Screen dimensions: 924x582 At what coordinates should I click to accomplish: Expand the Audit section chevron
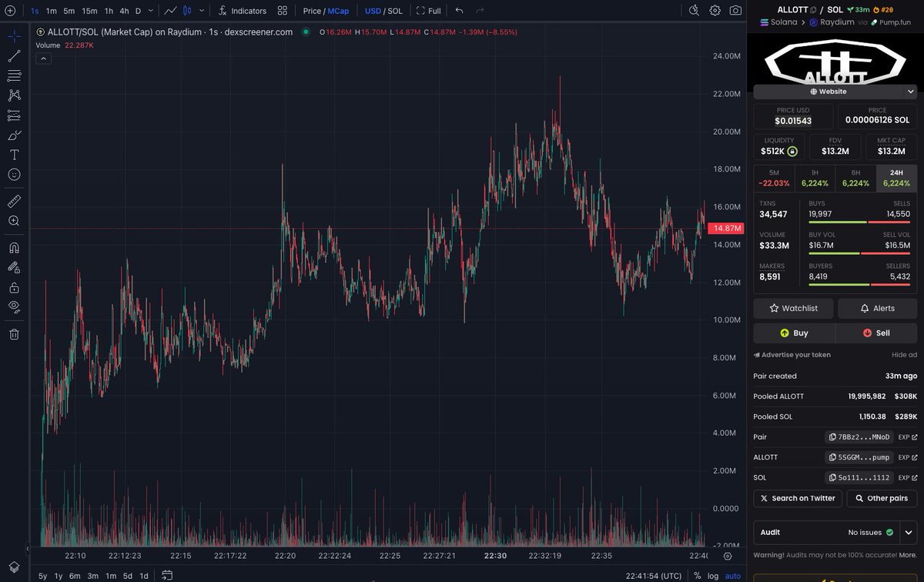pos(909,532)
